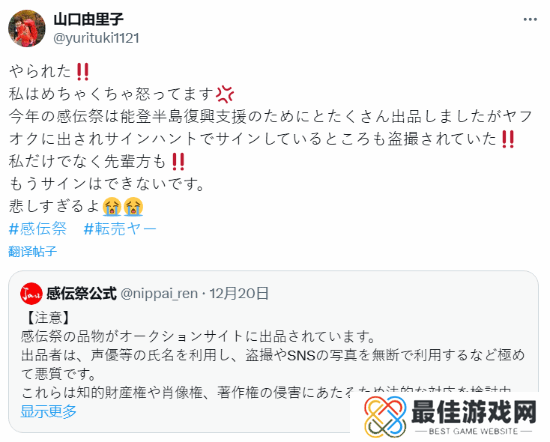Click the colorful 最佳游戏网 logo icon
550x442 pixels.
click(x=384, y=416)
